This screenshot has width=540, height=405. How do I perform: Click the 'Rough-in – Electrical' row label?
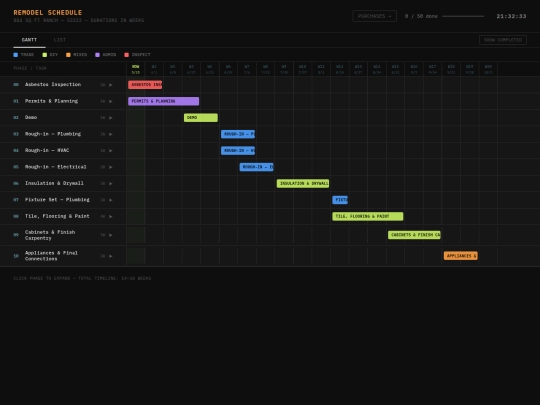coord(56,167)
